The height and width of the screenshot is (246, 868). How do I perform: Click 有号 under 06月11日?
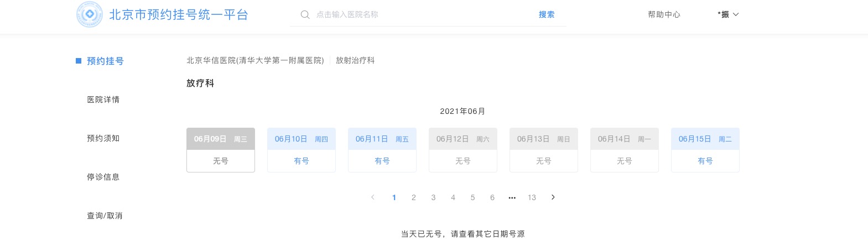coord(382,161)
